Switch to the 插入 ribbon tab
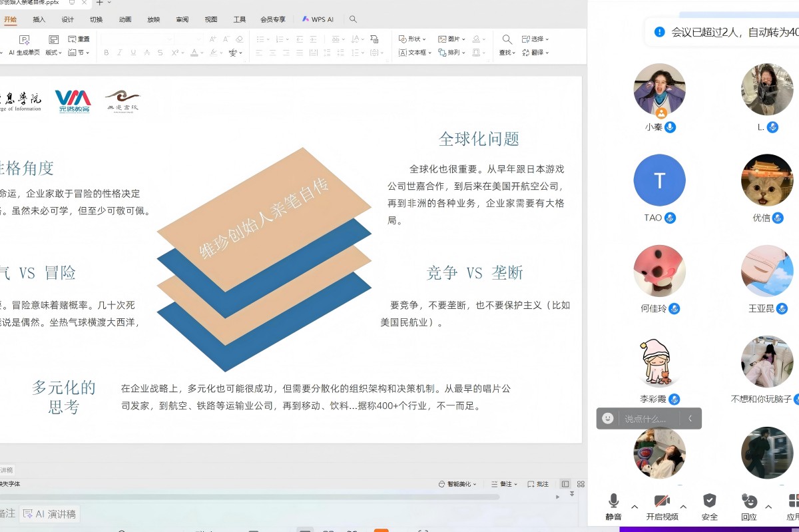 tap(39, 19)
